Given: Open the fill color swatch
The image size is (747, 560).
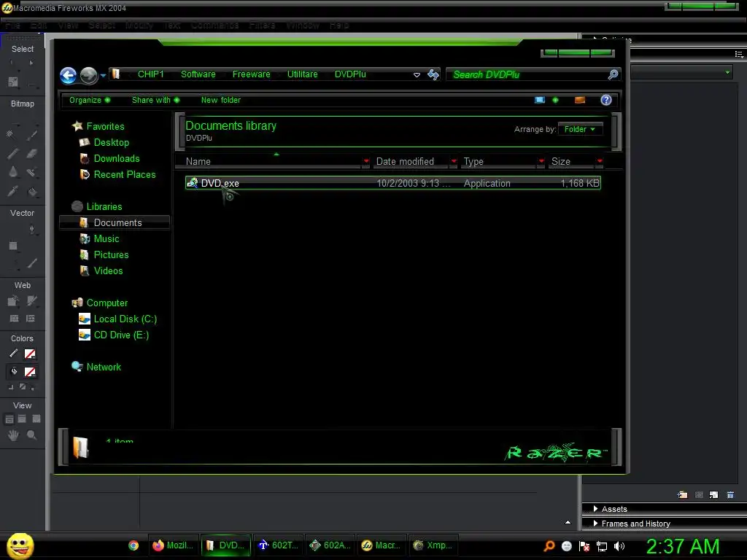Looking at the screenshot, I should click(30, 372).
